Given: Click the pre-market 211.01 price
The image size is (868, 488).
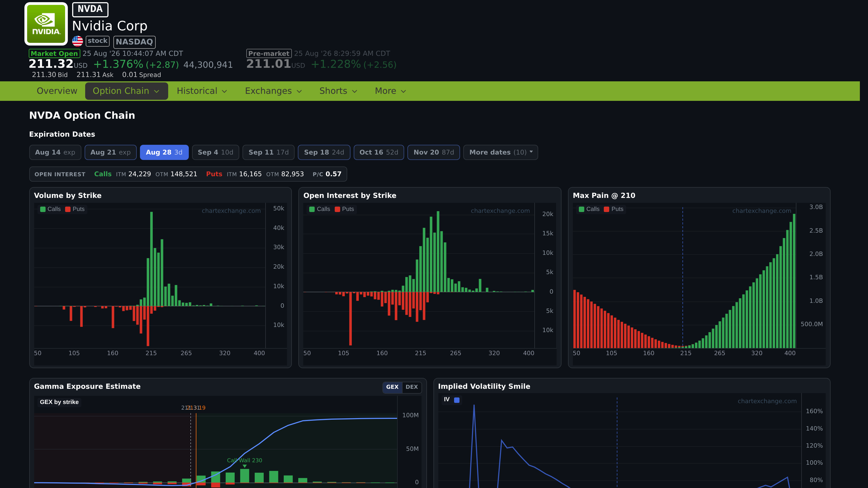Looking at the screenshot, I should (x=269, y=64).
